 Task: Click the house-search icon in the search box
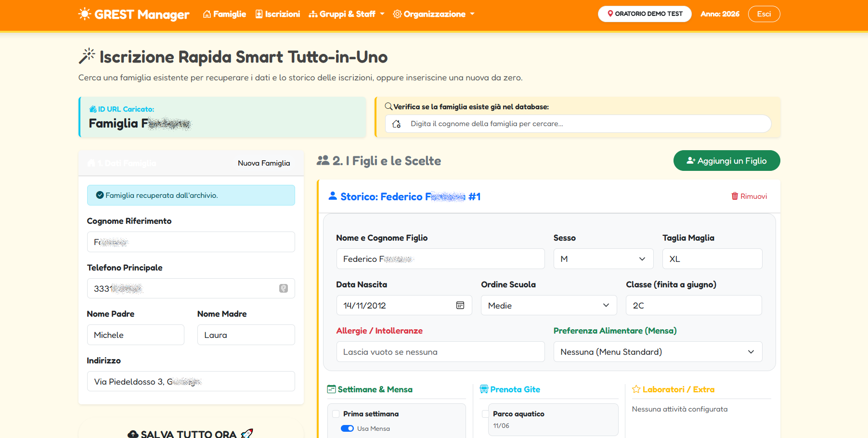(397, 124)
